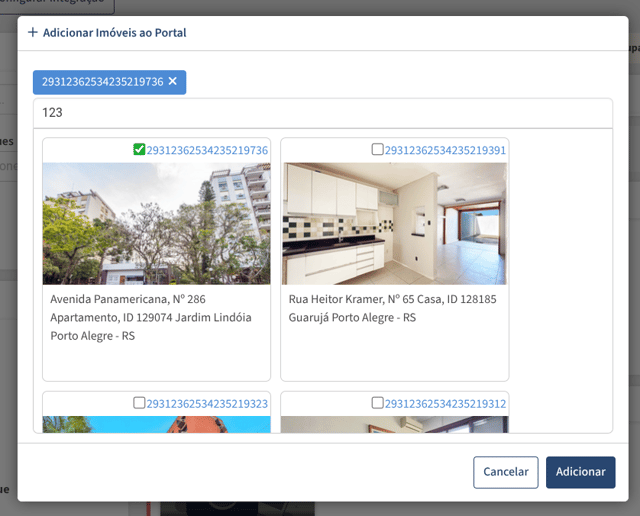This screenshot has width=640, height=516.
Task: Follow the 293123625342352​19323 property link
Action: [207, 404]
